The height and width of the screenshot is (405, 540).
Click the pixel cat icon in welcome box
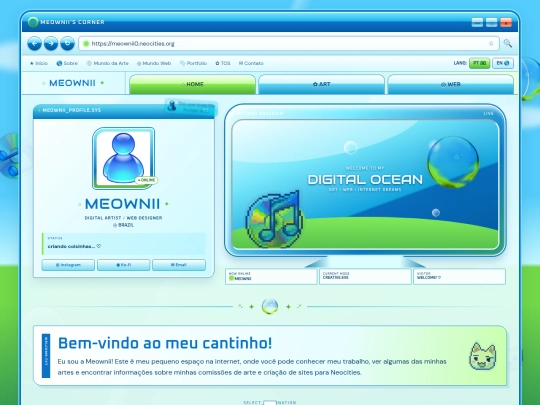[483, 356]
